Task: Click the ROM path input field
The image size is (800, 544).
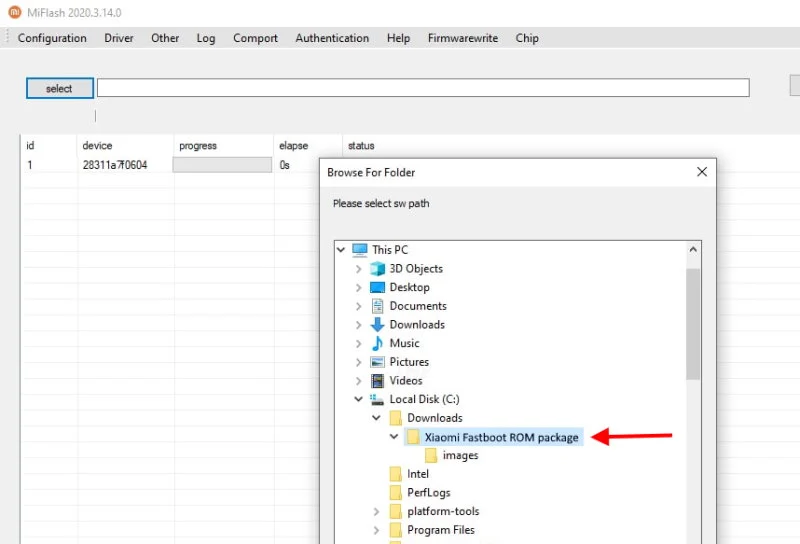Action: (x=423, y=88)
